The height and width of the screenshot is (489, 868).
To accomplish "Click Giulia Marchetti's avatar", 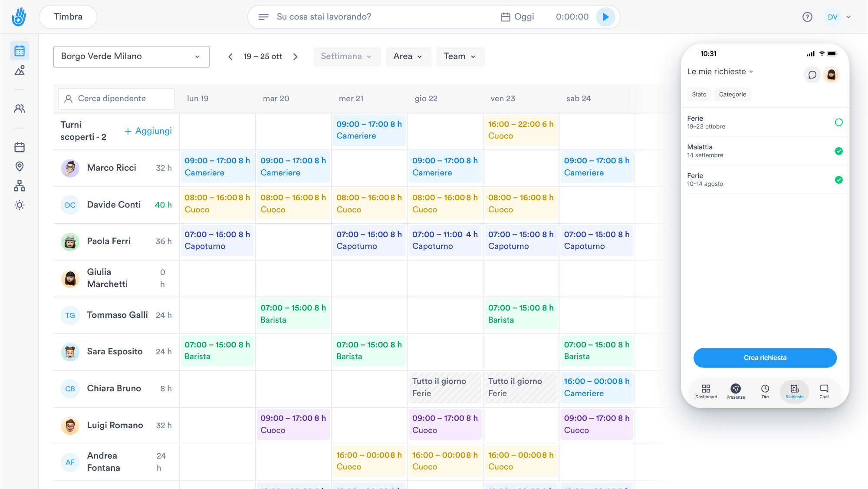I will point(70,278).
